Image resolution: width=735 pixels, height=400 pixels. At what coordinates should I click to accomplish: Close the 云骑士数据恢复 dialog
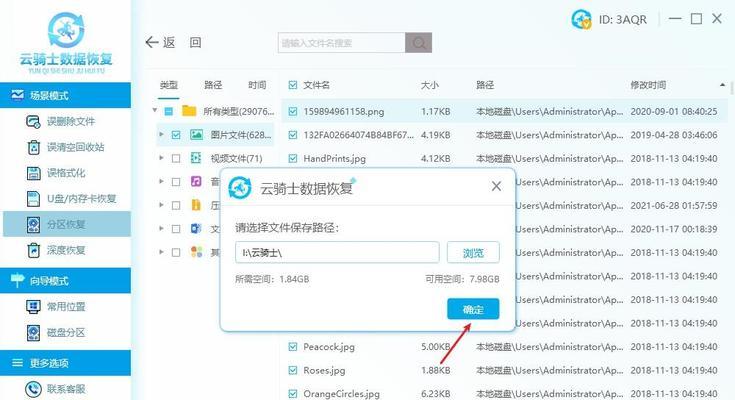(496, 187)
